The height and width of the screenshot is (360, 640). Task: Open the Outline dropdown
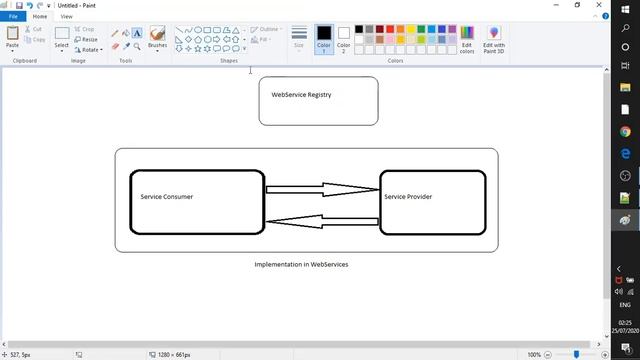click(x=266, y=29)
